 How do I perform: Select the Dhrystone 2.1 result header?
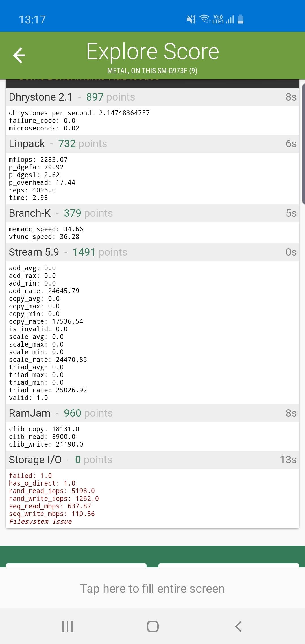(152, 97)
